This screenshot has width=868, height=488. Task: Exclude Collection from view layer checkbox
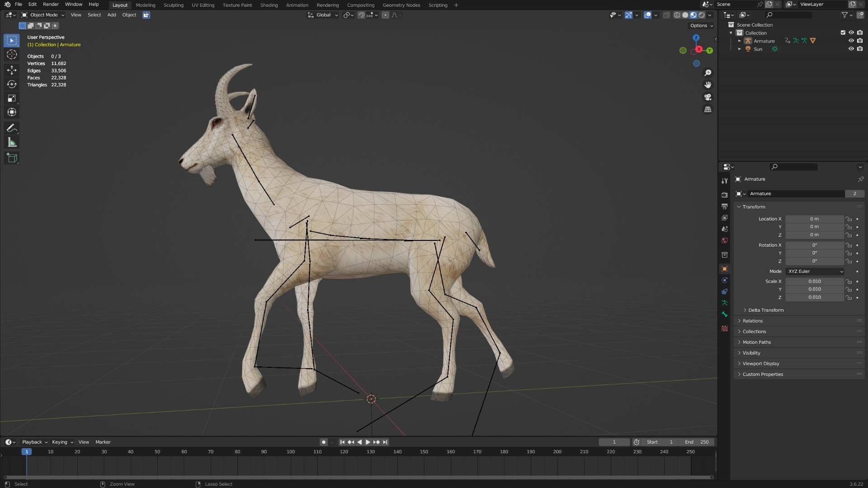pyautogui.click(x=843, y=33)
